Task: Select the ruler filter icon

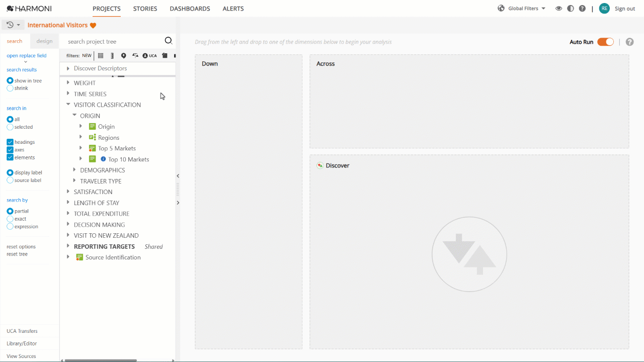Action: pos(112,56)
